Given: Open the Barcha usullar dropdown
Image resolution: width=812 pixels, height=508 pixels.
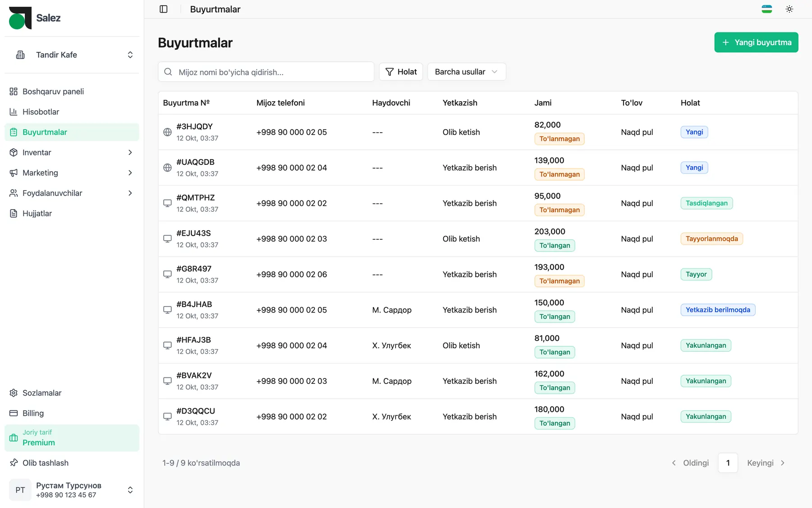Looking at the screenshot, I should point(466,72).
